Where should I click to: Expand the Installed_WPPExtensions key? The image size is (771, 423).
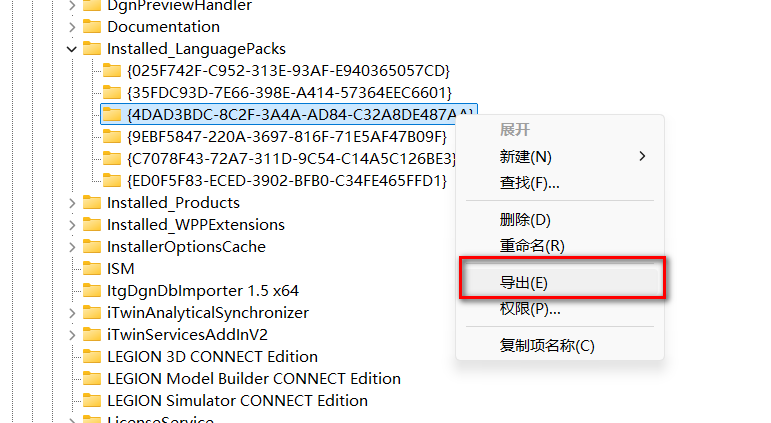72,225
